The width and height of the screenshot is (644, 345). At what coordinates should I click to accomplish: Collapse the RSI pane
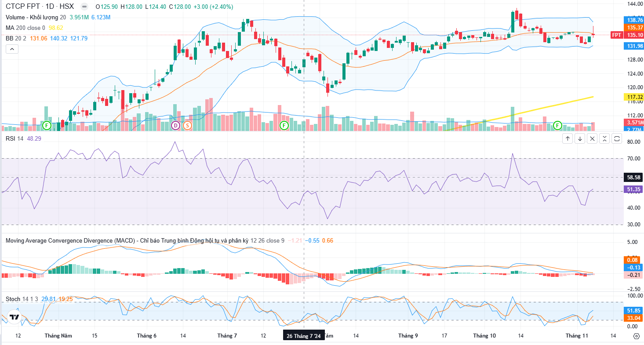click(604, 139)
